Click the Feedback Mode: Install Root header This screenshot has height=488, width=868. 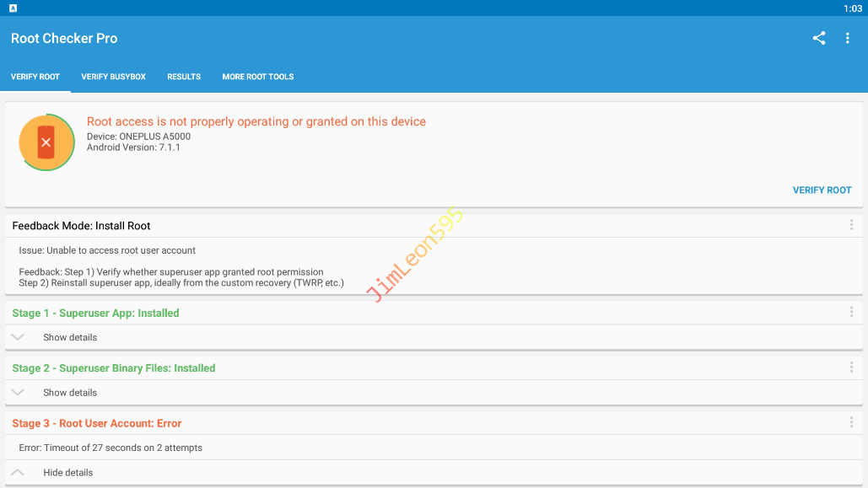pyautogui.click(x=82, y=226)
